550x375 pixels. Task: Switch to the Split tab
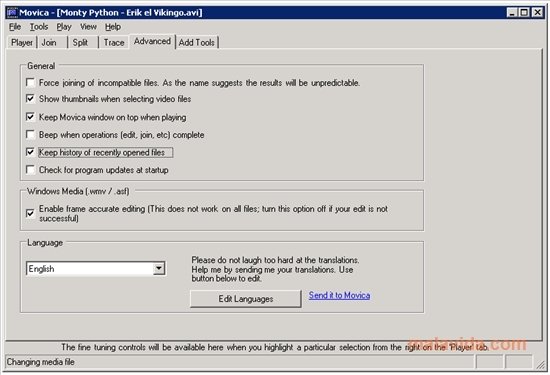point(83,42)
